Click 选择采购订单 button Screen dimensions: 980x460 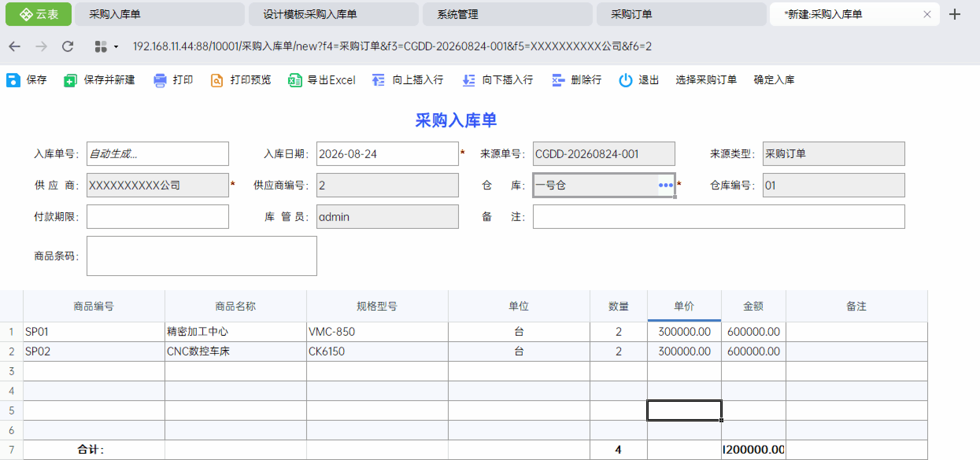706,80
